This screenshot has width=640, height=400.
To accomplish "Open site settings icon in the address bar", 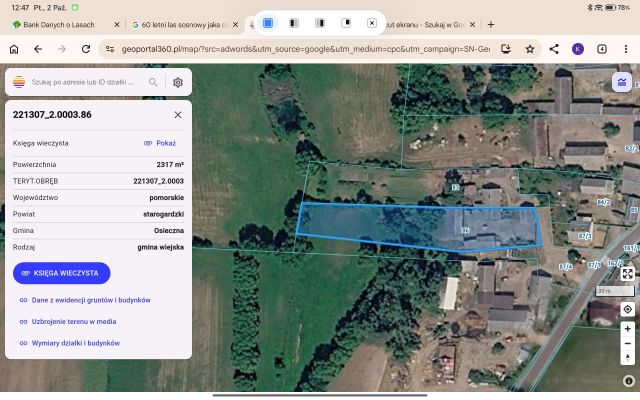I will (x=110, y=49).
